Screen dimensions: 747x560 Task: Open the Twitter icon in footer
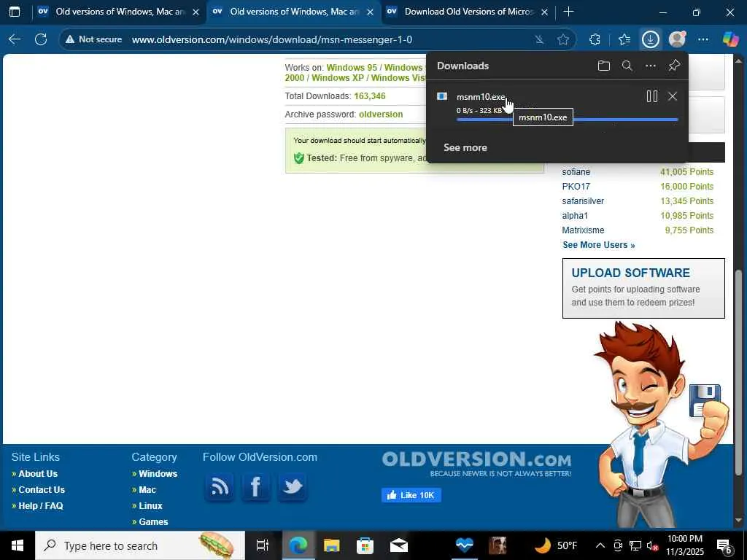pos(293,486)
